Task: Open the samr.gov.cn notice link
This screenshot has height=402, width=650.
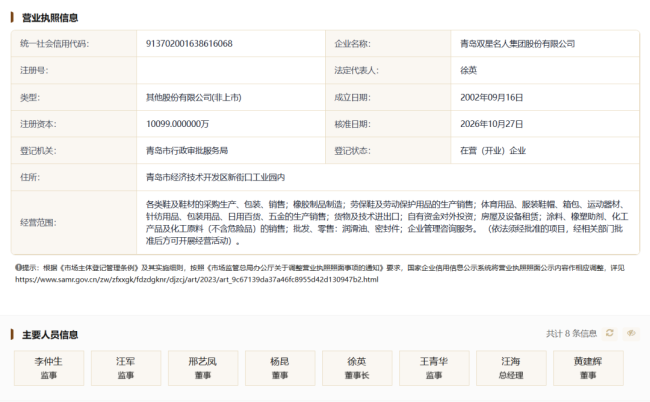Action: point(196,280)
